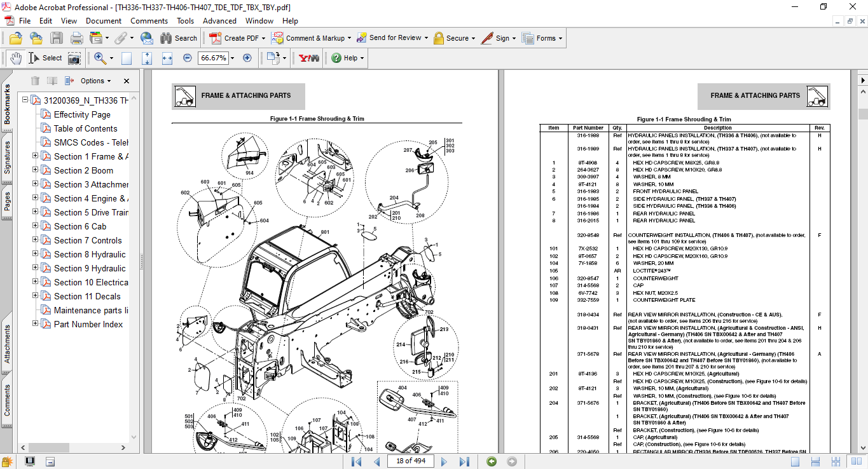Open the Advanced menu
The width and height of the screenshot is (868, 469).
coord(219,21)
